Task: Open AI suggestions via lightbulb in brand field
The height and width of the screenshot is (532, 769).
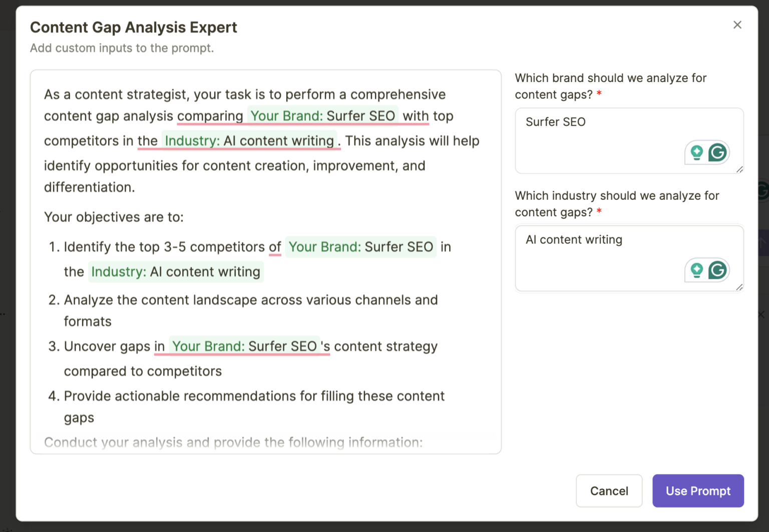Action: point(697,153)
